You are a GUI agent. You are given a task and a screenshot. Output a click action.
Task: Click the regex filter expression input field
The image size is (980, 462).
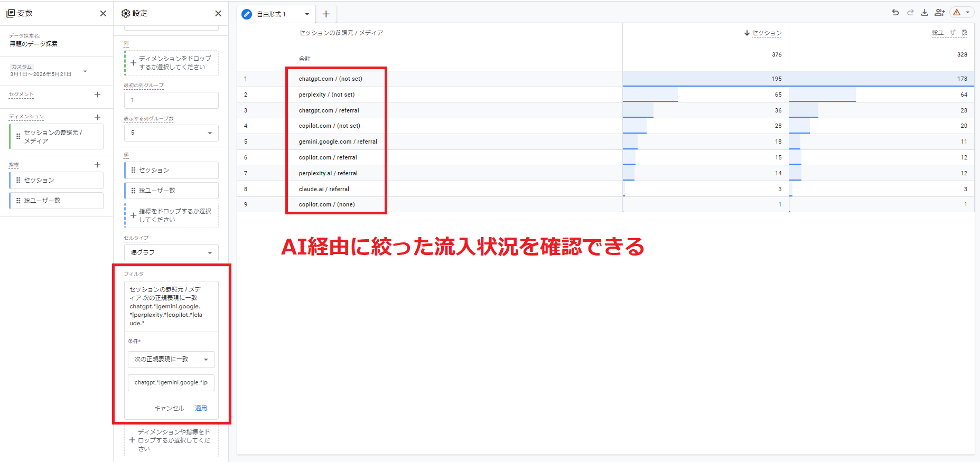171,382
